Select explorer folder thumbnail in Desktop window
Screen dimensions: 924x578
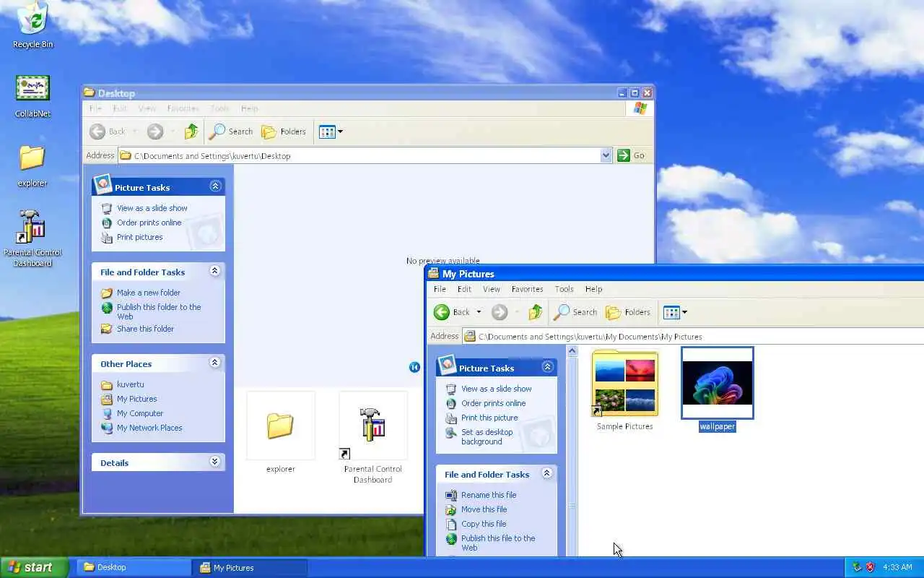[x=280, y=426]
